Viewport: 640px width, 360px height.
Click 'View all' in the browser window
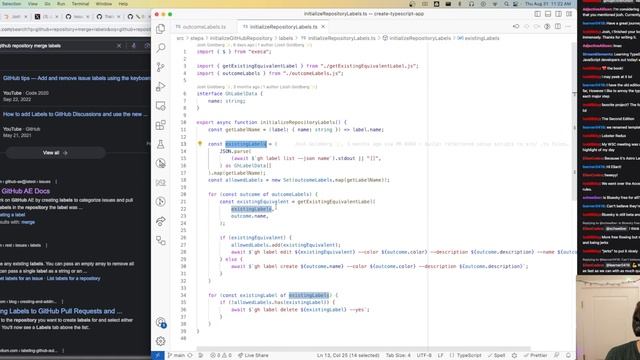(x=55, y=153)
